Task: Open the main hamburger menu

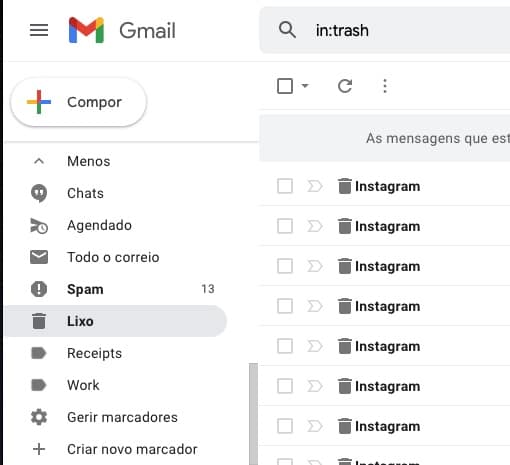Action: [x=39, y=30]
